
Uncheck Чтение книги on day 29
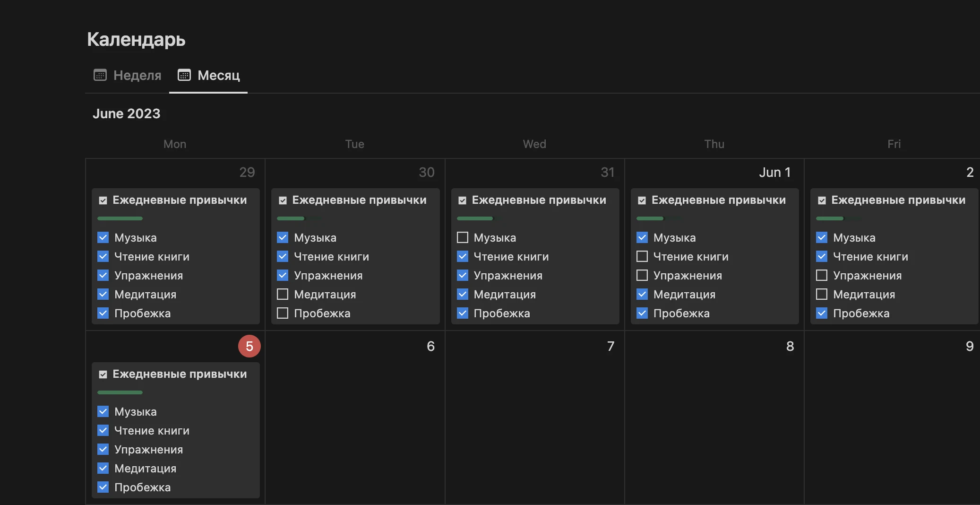click(x=103, y=256)
